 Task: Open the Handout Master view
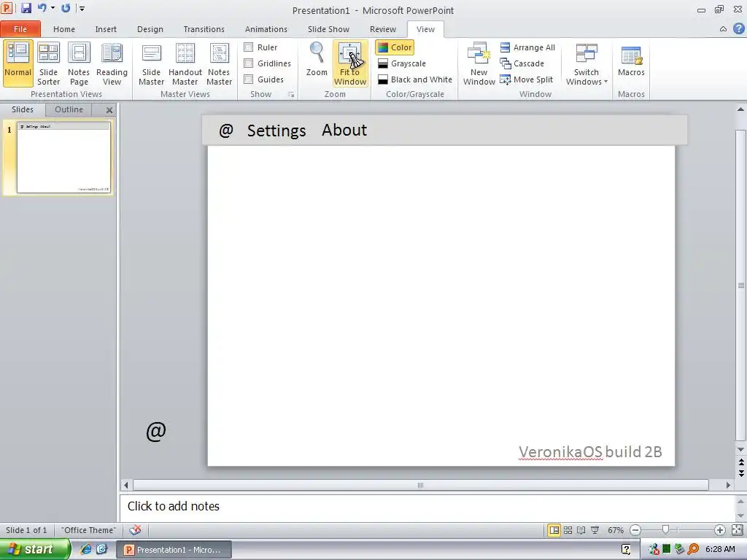point(185,63)
